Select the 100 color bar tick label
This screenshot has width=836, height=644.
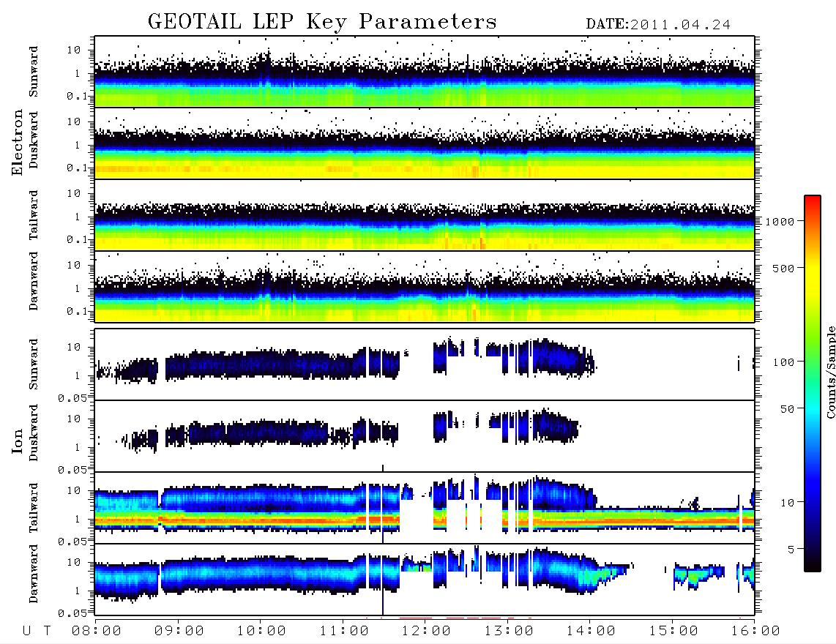[784, 362]
